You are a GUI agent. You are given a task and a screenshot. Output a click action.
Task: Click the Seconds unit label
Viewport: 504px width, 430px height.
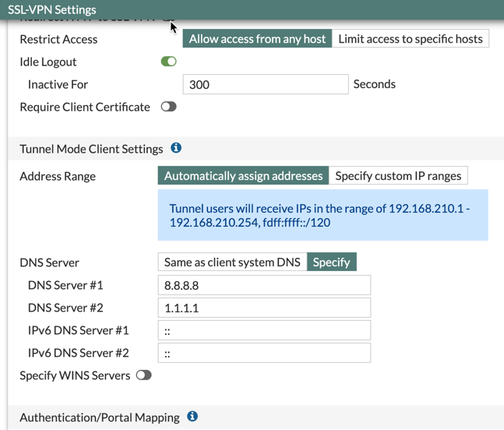click(x=375, y=84)
